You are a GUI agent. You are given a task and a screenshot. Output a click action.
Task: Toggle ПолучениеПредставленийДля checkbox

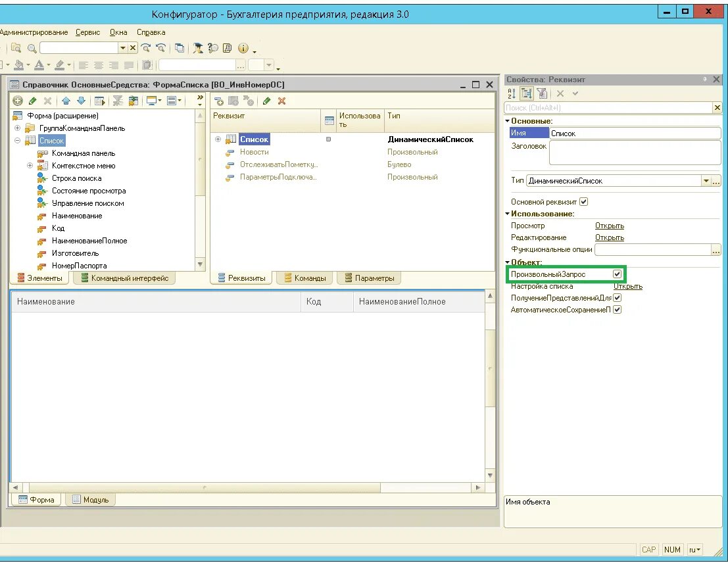click(x=617, y=298)
